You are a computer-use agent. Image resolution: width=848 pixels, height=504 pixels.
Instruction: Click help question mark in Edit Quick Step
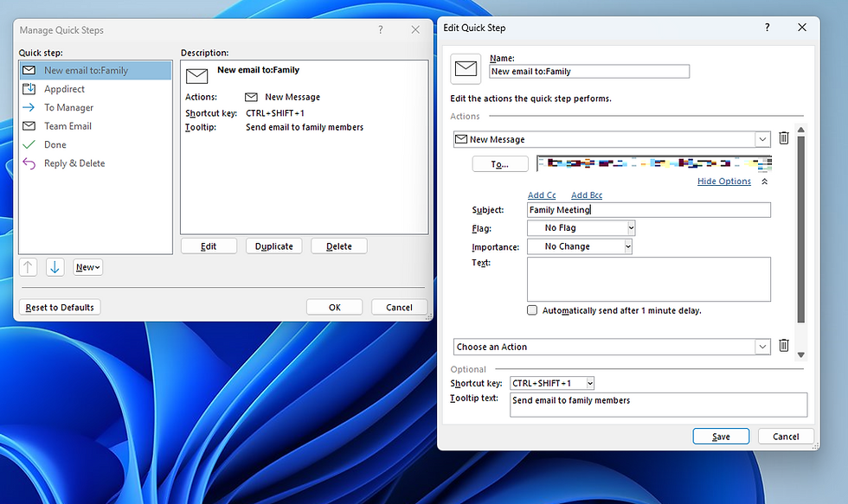point(767,27)
